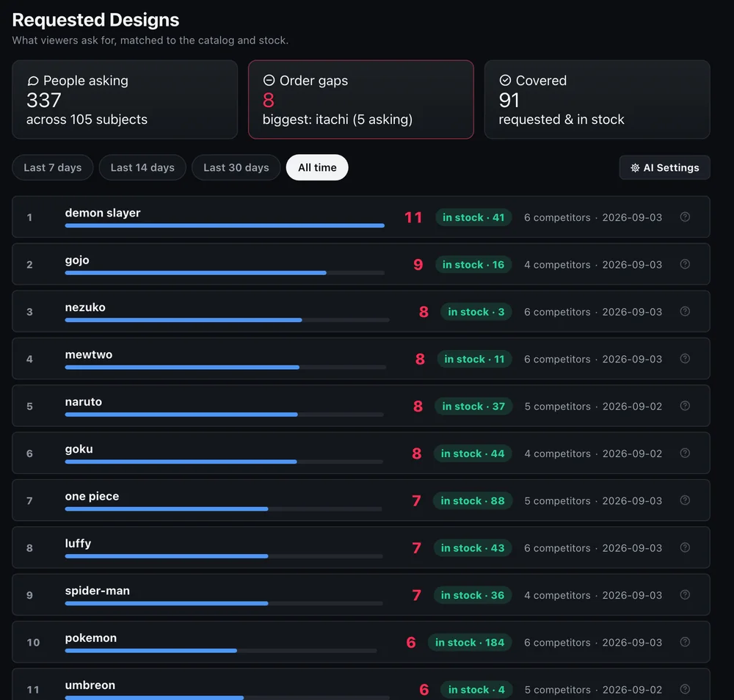Switch to Last 30 days filter
Image resolution: width=734 pixels, height=700 pixels.
(x=236, y=167)
